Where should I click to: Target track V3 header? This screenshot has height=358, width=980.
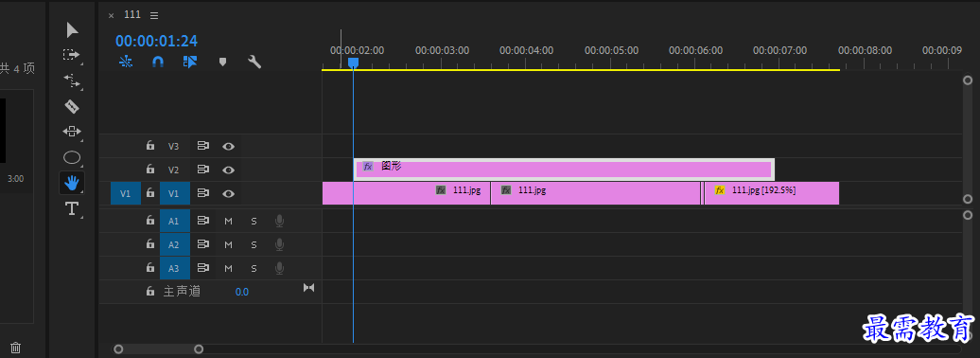(x=173, y=146)
